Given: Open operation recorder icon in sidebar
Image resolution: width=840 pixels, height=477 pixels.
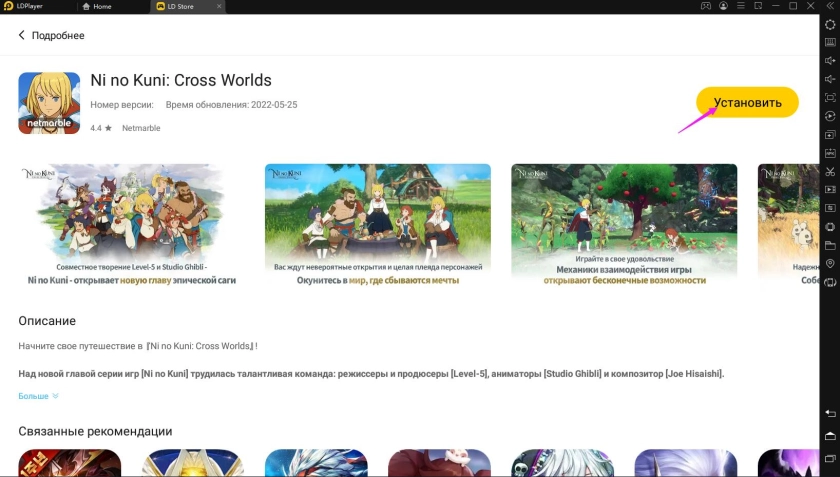Looking at the screenshot, I should click(830, 116).
